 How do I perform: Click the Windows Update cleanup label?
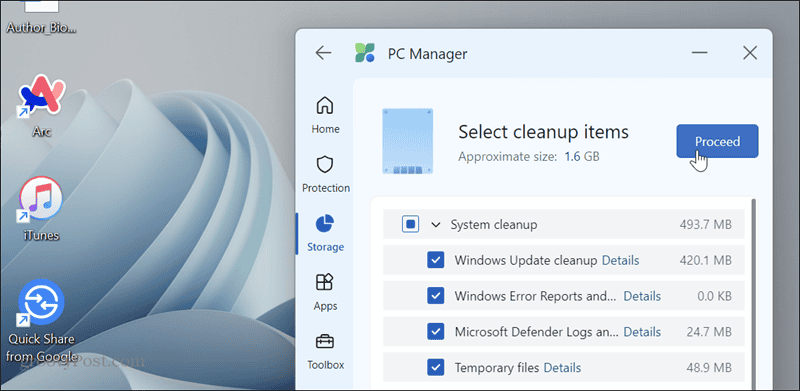[x=526, y=260]
